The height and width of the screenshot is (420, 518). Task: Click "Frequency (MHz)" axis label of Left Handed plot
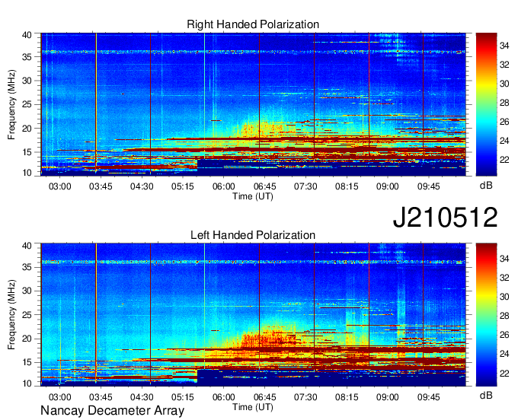click(x=11, y=315)
